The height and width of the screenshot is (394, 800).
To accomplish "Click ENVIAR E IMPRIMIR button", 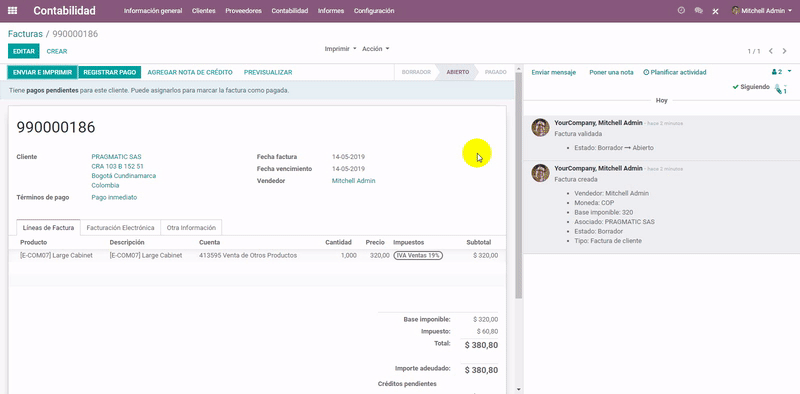I will (x=42, y=72).
